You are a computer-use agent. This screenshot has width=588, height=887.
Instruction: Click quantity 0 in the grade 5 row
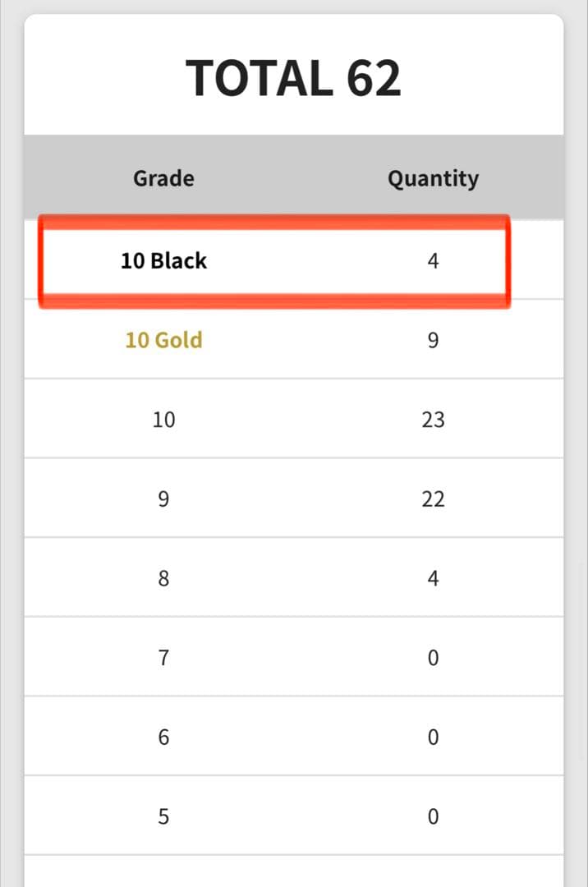pos(433,816)
